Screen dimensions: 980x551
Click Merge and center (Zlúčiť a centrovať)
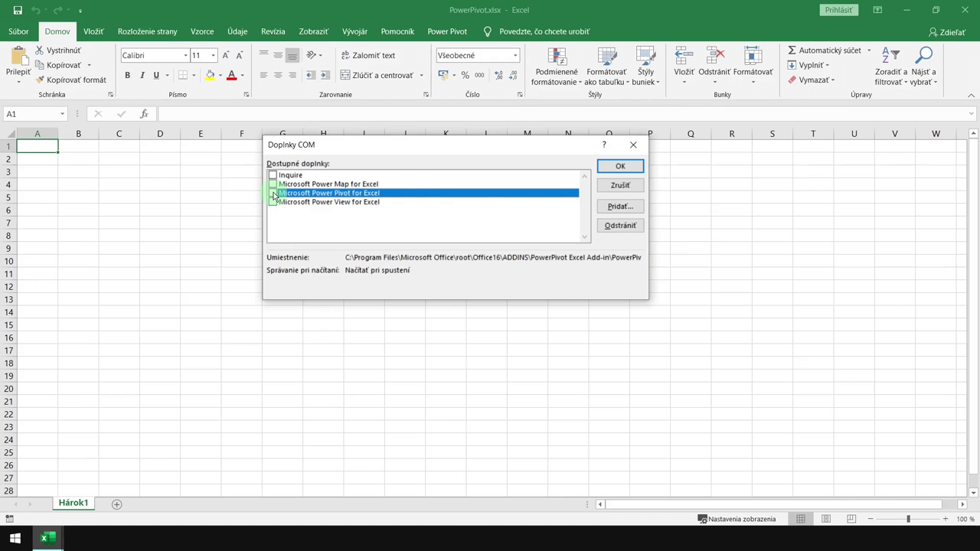click(x=377, y=75)
